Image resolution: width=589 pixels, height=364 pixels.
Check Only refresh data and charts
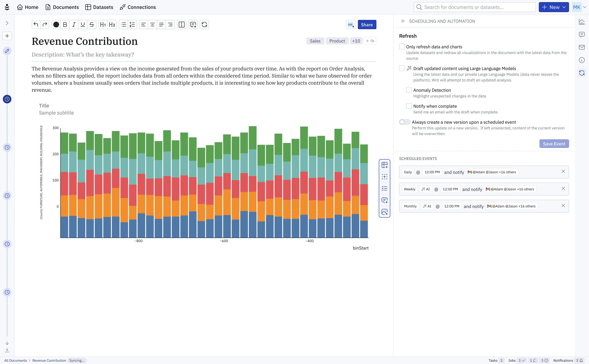click(402, 46)
